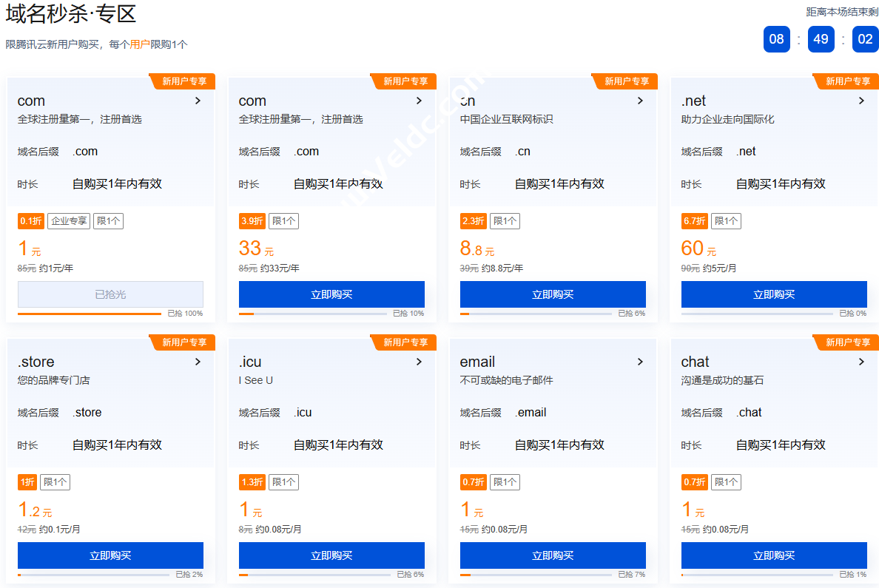Click the countdown hours box showing 08
The image size is (879, 588).
point(776,39)
